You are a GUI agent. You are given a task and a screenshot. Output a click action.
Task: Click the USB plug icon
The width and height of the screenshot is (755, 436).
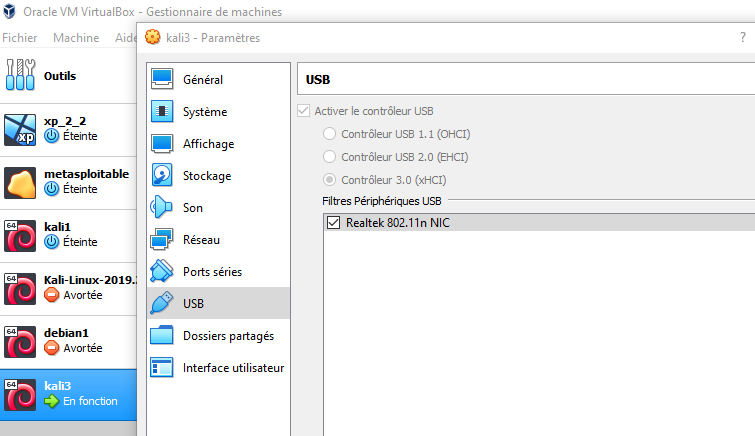[x=161, y=303]
